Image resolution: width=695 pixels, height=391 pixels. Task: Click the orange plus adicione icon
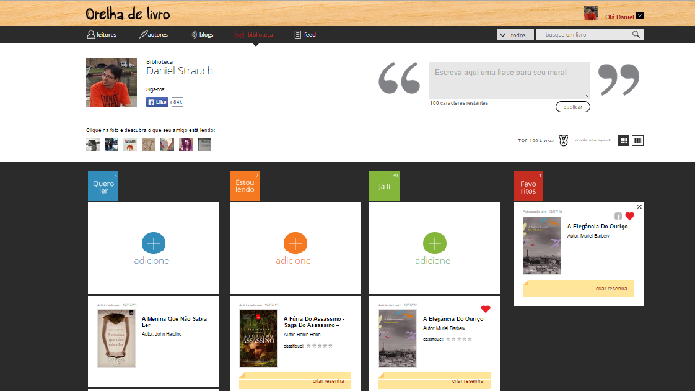(295, 243)
